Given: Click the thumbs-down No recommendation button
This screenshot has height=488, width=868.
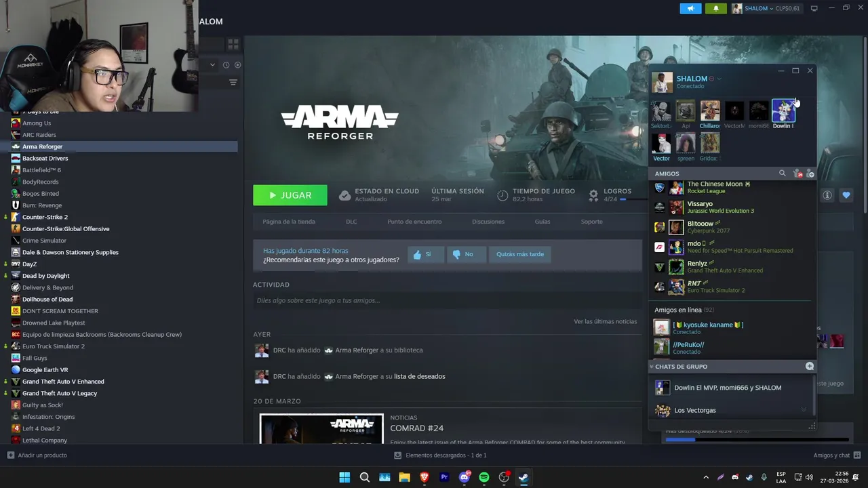Looking at the screenshot, I should [466, 254].
